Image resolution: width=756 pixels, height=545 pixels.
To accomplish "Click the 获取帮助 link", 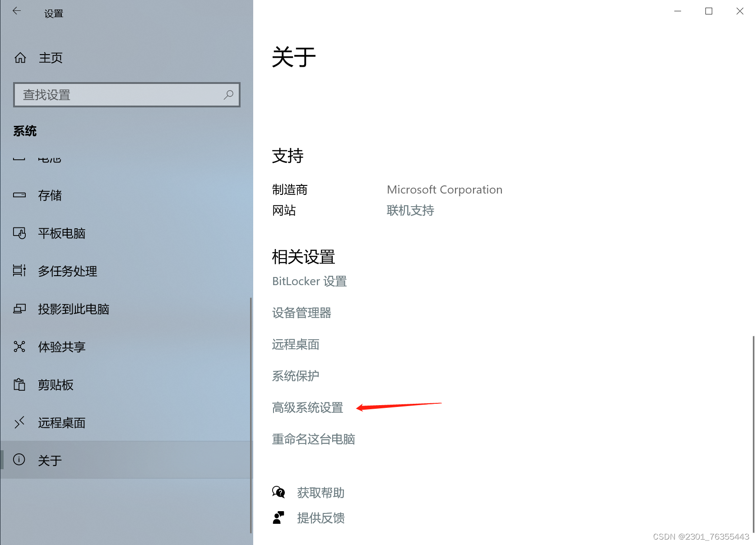I will click(x=320, y=493).
